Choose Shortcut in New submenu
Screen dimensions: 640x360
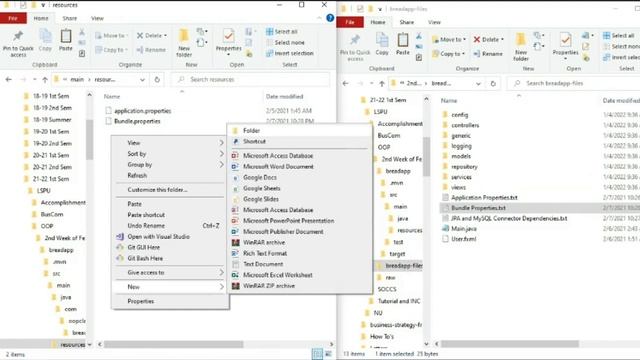click(300, 141)
